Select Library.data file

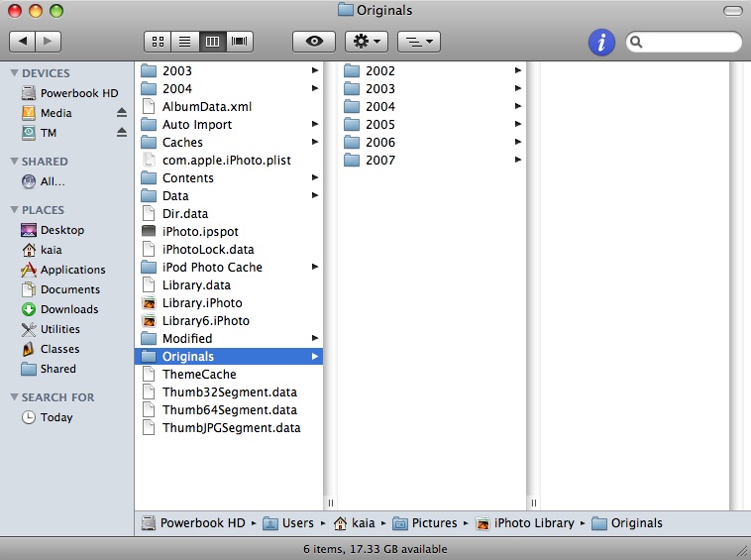229,284
